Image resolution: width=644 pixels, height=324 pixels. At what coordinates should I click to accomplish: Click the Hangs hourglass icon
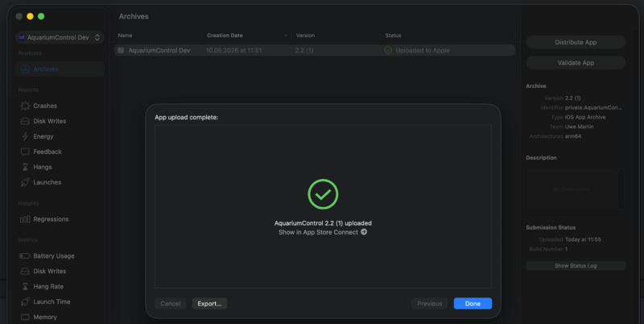(x=25, y=167)
